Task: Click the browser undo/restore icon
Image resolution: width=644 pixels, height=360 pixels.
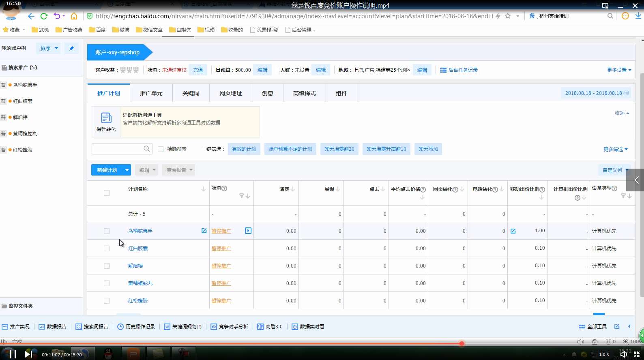Action: click(57, 16)
